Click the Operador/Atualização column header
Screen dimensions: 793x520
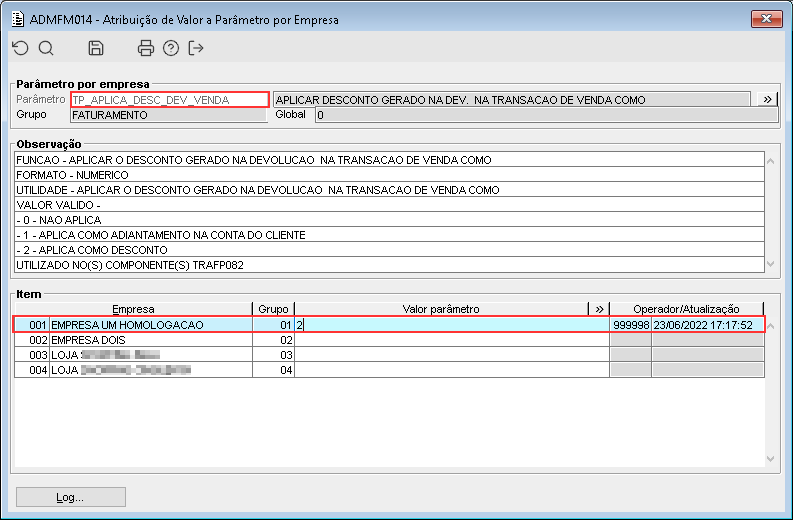(686, 309)
